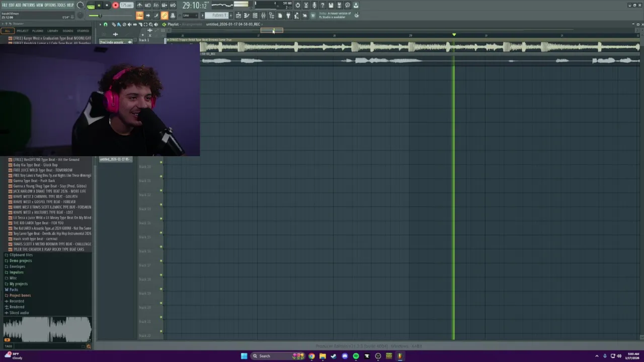This screenshot has width=644, height=362.
Task: Toggle the song/pattern mode switch
Action: coord(91,6)
